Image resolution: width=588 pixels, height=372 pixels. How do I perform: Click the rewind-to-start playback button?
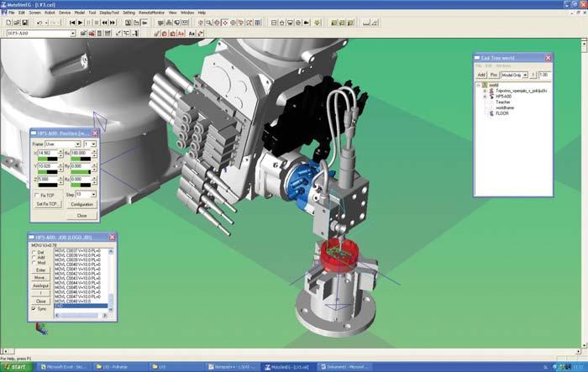pyautogui.click(x=72, y=23)
